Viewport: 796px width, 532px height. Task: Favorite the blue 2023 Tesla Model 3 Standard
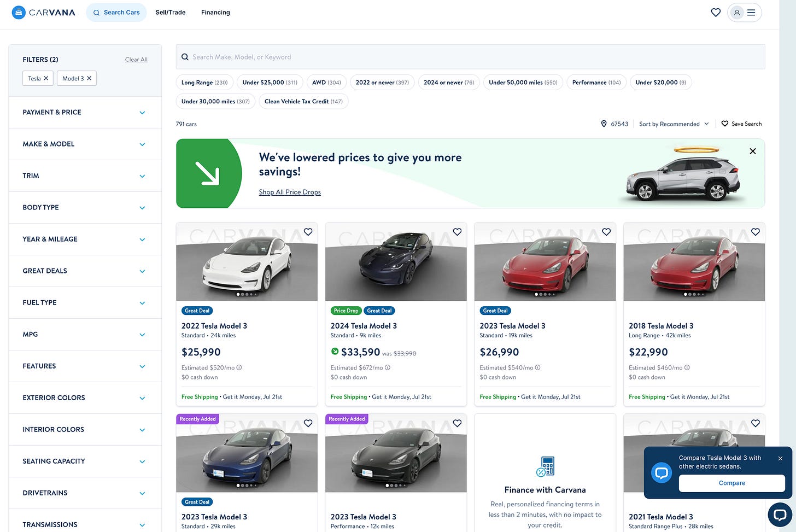click(x=308, y=423)
